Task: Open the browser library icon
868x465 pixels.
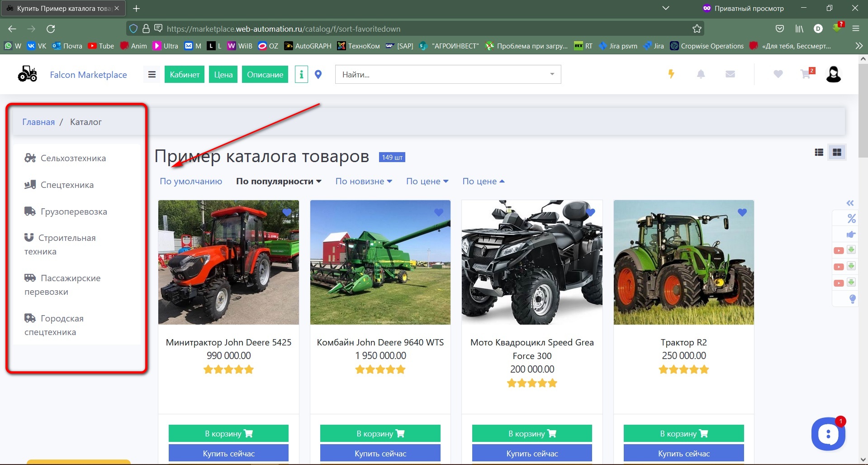Action: click(799, 29)
